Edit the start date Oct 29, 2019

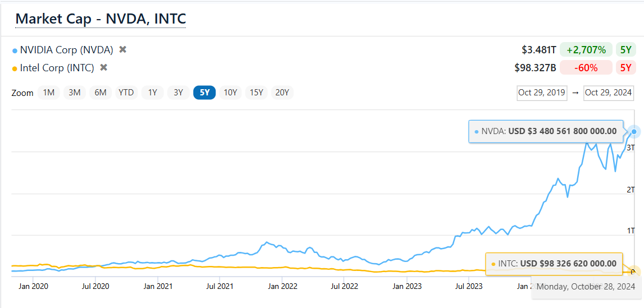click(x=540, y=93)
